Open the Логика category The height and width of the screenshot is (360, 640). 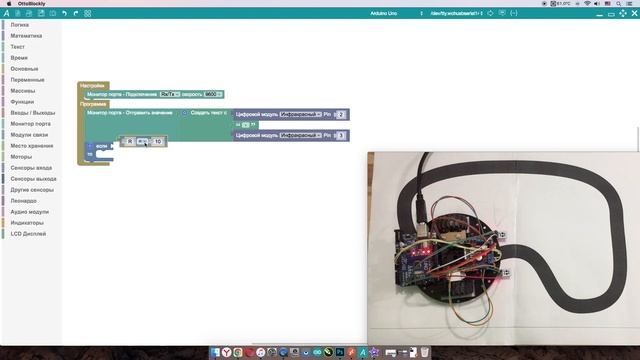click(20, 25)
